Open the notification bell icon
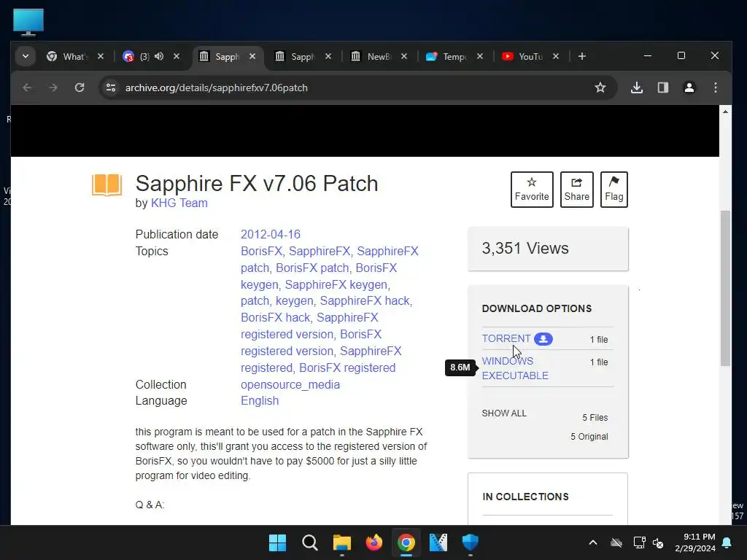The width and height of the screenshot is (747, 560). click(x=727, y=542)
